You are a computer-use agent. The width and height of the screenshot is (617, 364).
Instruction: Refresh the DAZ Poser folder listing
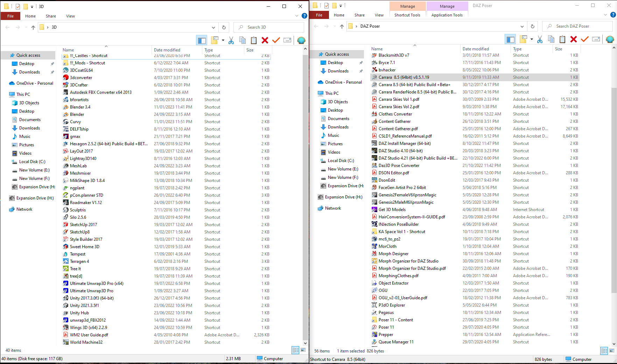point(533,26)
